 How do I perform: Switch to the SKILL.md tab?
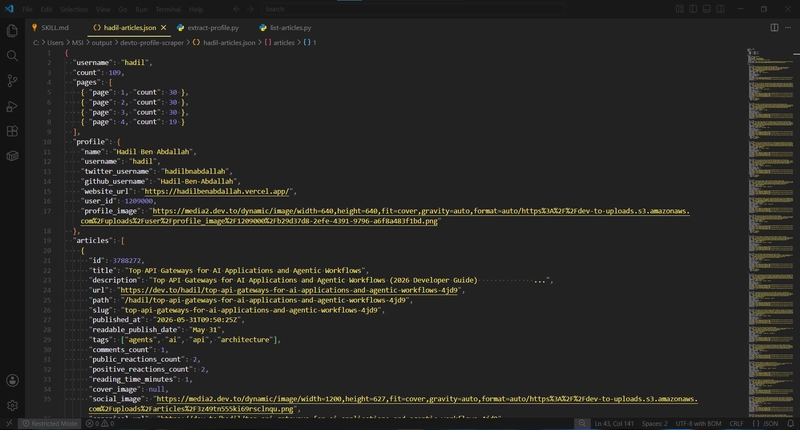[50, 28]
